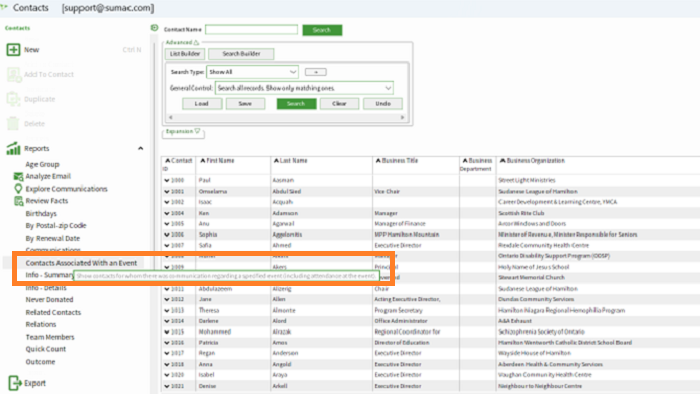Open the General Control dropdown
This screenshot has width=700, height=394.
388,88
